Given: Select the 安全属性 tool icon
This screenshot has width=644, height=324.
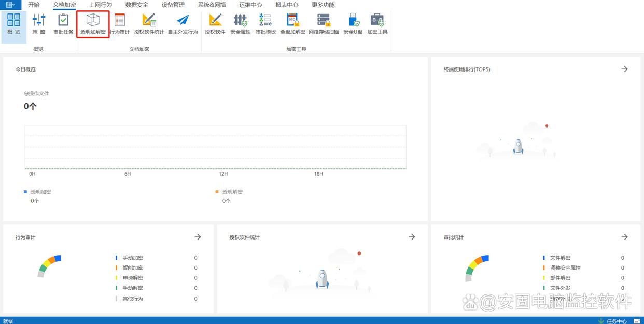Looking at the screenshot, I should coord(240,24).
